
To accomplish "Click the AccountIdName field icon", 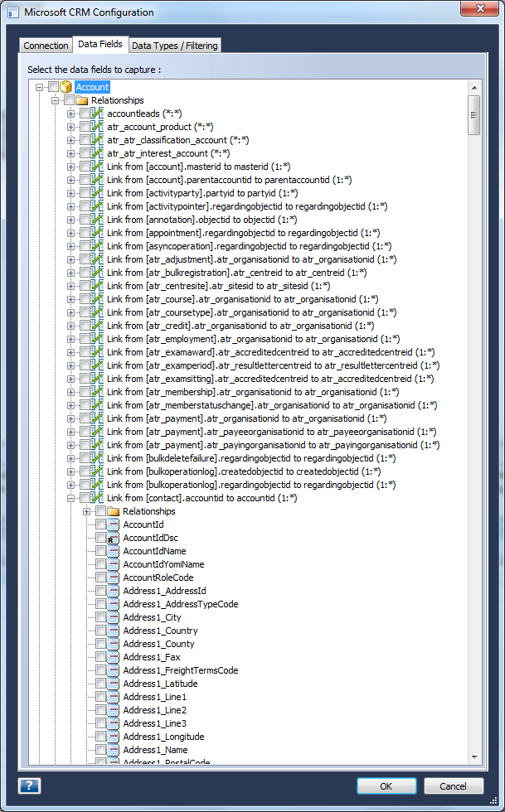I will 114,551.
